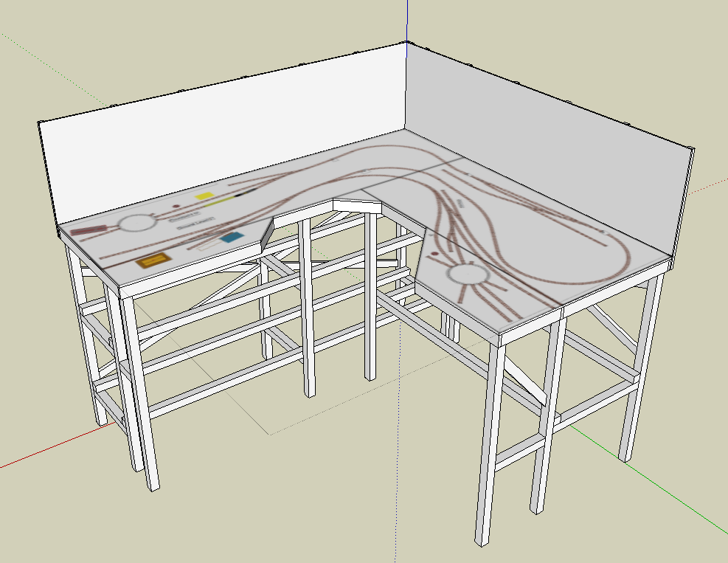Click the grey right backdrop panel
The width and height of the screenshot is (728, 563).
pyautogui.click(x=546, y=133)
